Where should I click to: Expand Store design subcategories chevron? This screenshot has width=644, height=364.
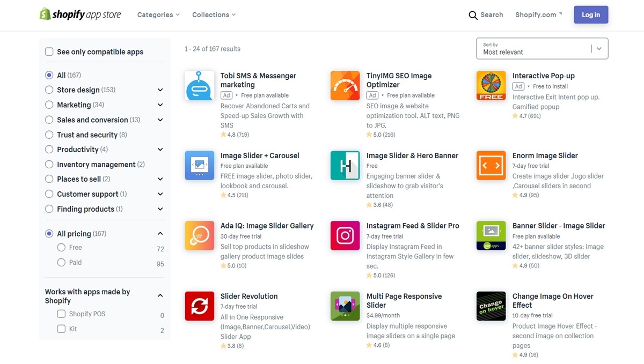(160, 90)
